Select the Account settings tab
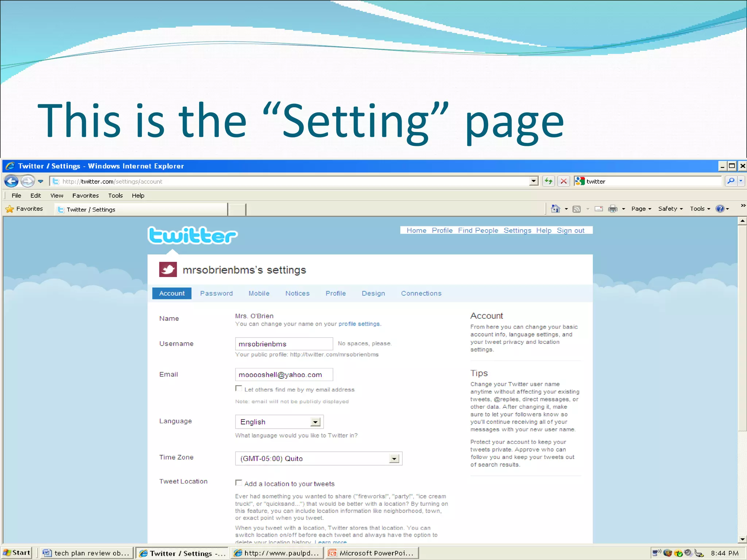 172,293
